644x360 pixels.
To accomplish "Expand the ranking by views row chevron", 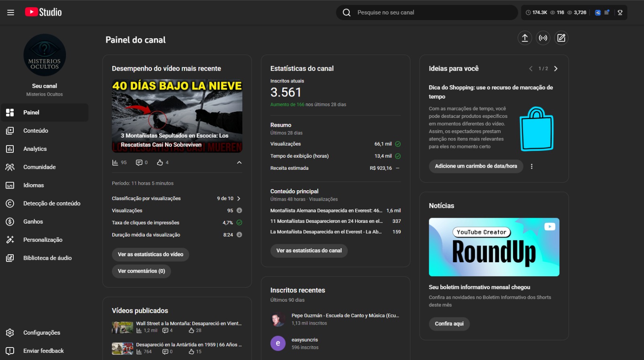I will coord(239,198).
